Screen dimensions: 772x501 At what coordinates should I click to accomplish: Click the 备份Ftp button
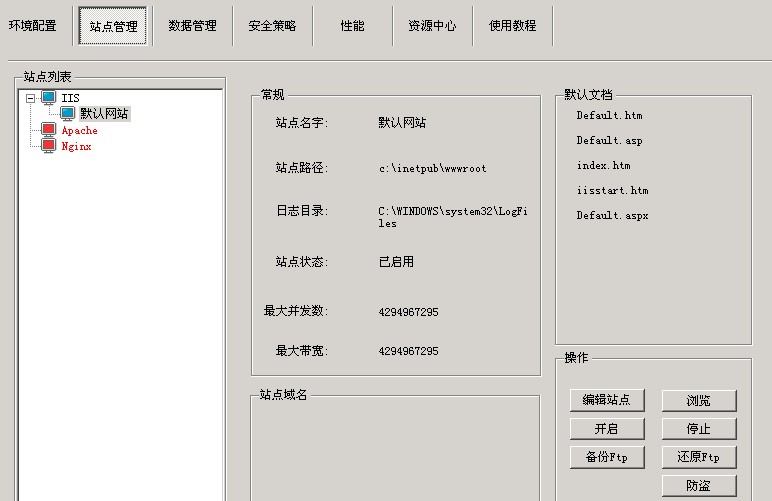[x=607, y=457]
